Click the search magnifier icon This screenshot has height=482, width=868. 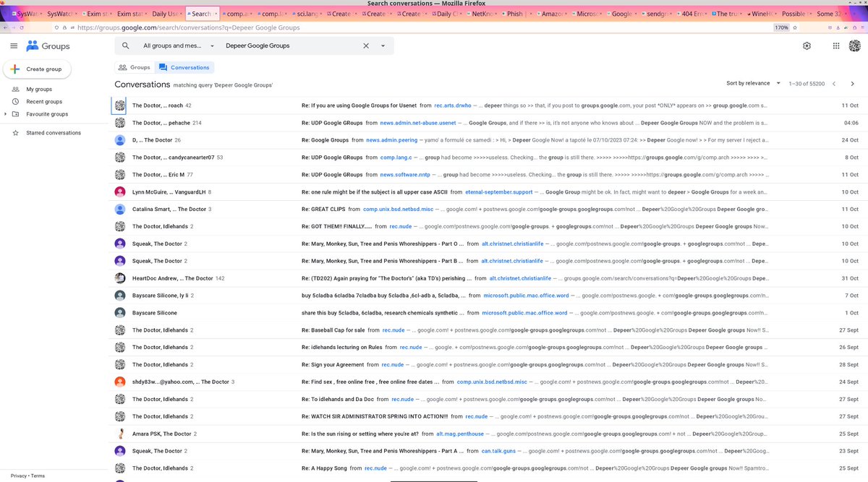[125, 46]
